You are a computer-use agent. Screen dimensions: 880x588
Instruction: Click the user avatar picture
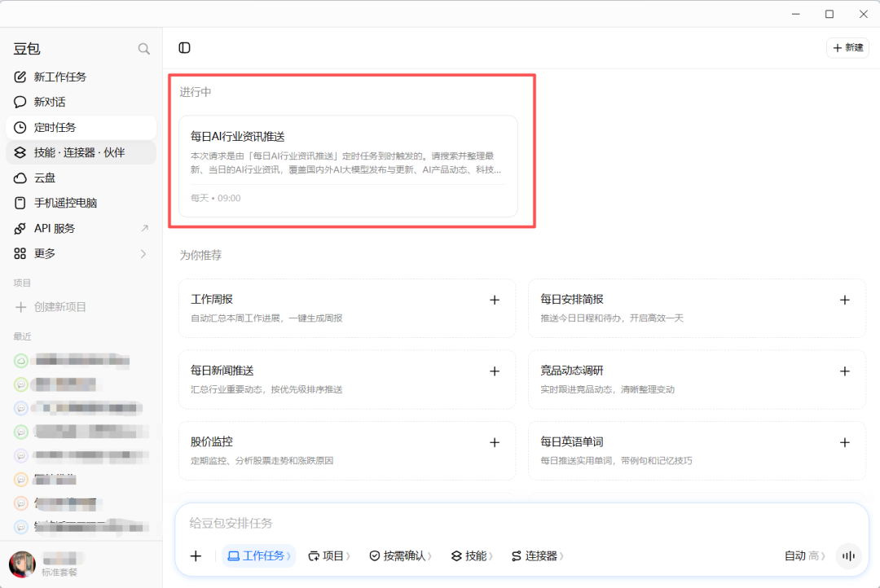pos(23,564)
